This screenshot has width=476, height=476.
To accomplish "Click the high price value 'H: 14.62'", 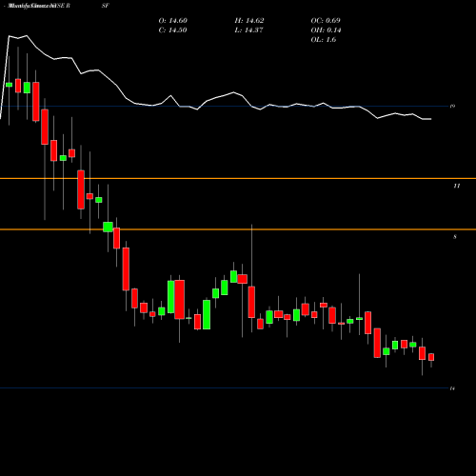I will [249, 21].
